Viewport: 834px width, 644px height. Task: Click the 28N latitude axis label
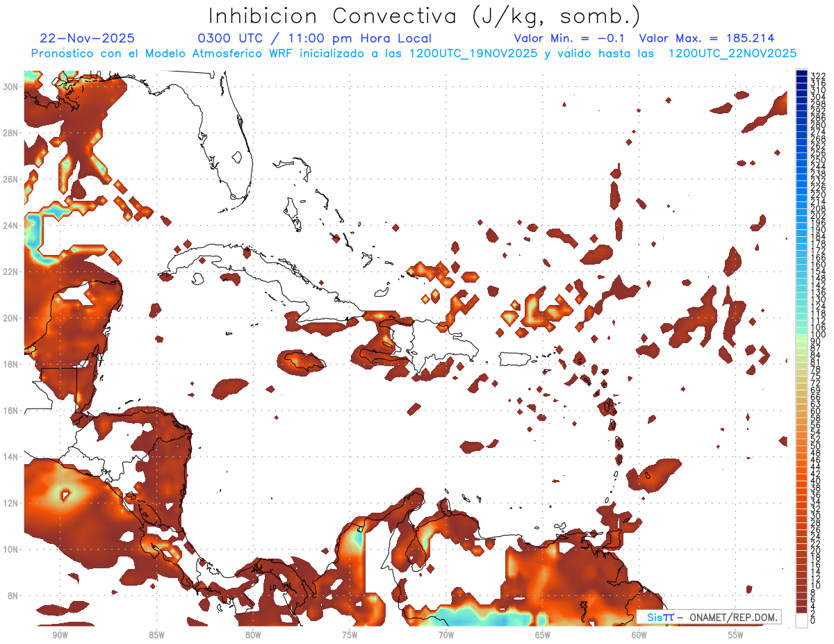[x=10, y=132]
